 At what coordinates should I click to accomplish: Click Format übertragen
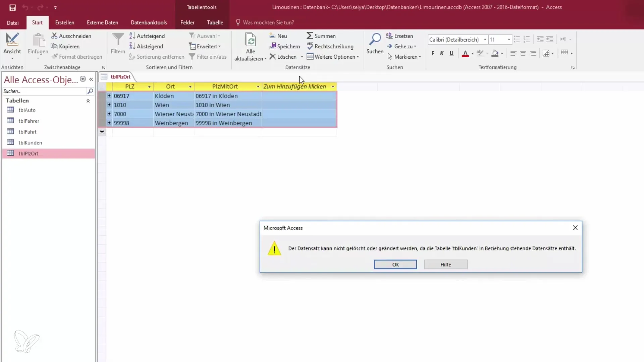77,57
